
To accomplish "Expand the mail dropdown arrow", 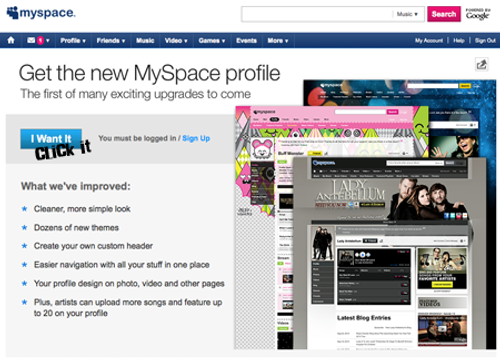I will 48,41.
